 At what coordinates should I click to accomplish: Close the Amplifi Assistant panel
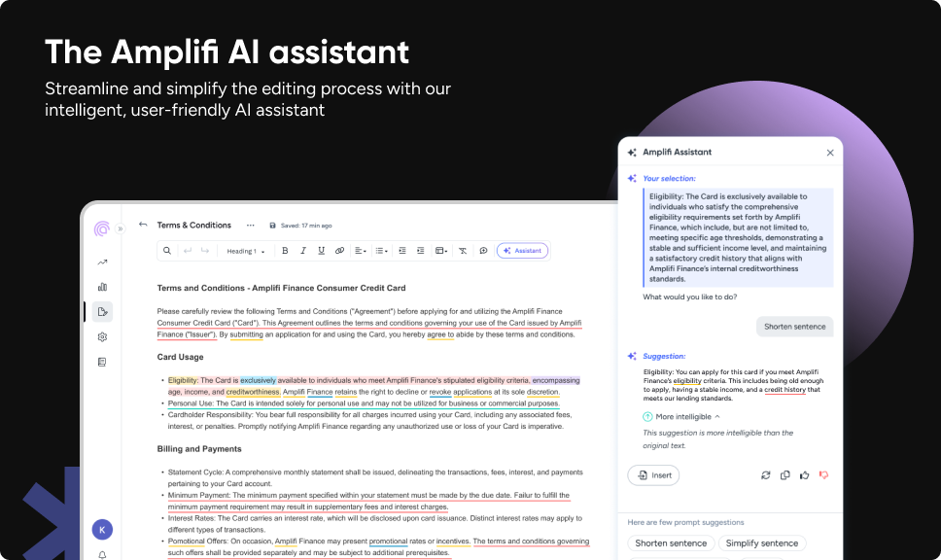pyautogui.click(x=830, y=153)
